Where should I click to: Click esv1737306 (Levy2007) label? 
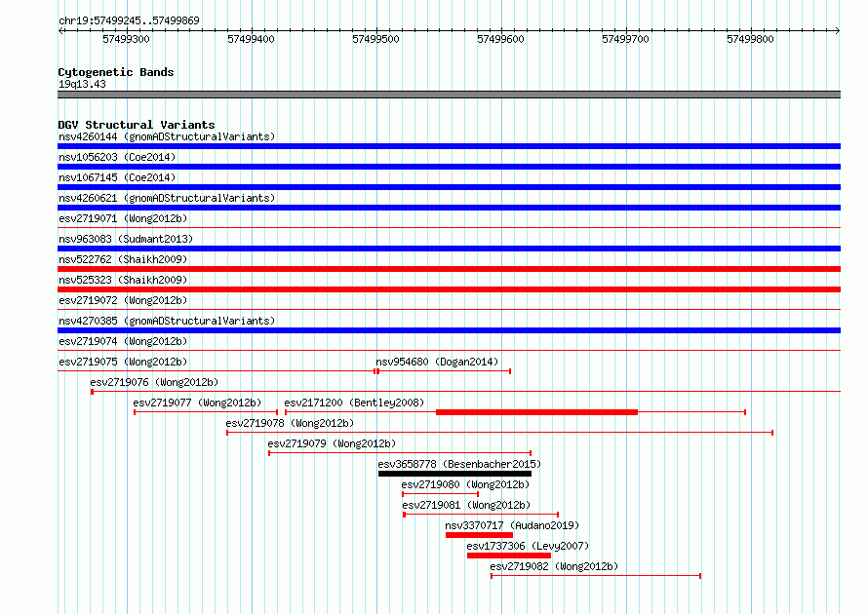click(x=528, y=546)
